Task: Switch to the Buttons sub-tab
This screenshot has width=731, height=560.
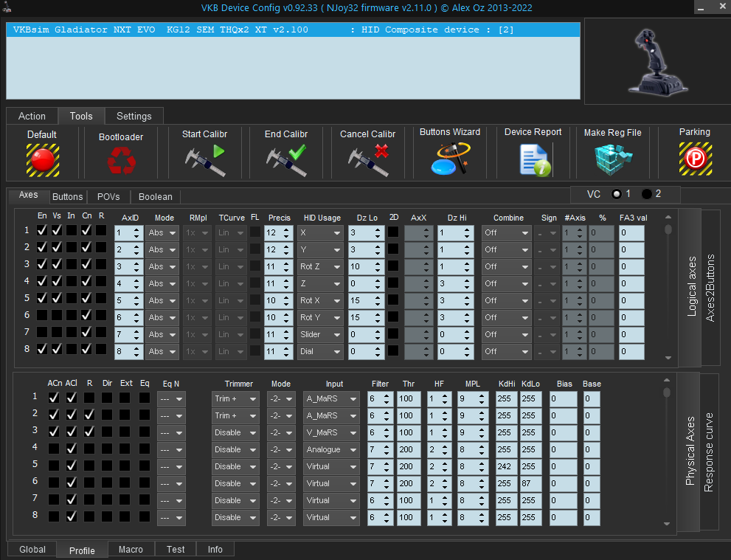Action: point(67,197)
